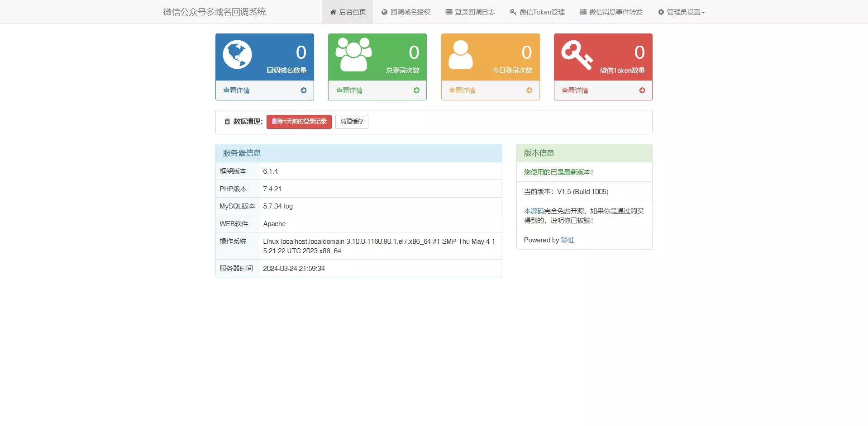Click the 微信公众号多域名回调系统 brand title
Screen dimensions: 868x426
tap(215, 12)
